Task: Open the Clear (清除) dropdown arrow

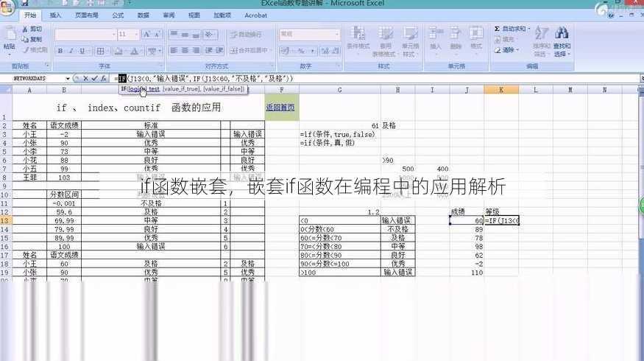Action: pyautogui.click(x=517, y=50)
